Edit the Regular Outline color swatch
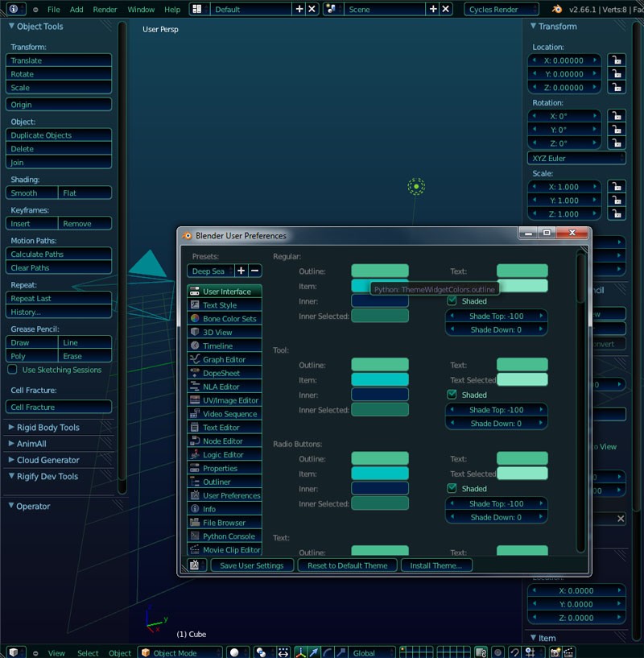This screenshot has width=644, height=658. pyautogui.click(x=379, y=271)
